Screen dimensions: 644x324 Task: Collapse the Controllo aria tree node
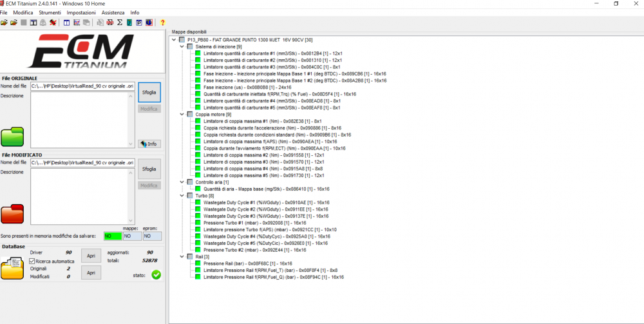tap(182, 182)
